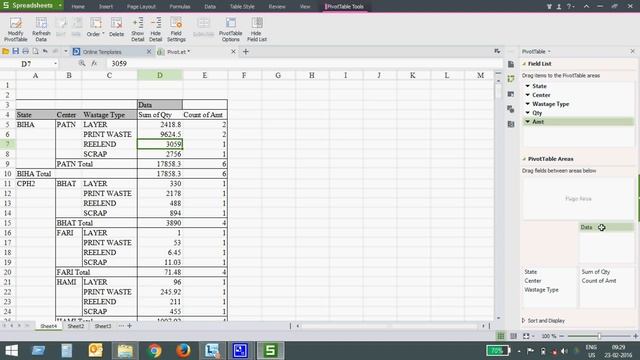Expand the Center field dropdown
Image resolution: width=640 pixels, height=360 pixels.
[528, 95]
